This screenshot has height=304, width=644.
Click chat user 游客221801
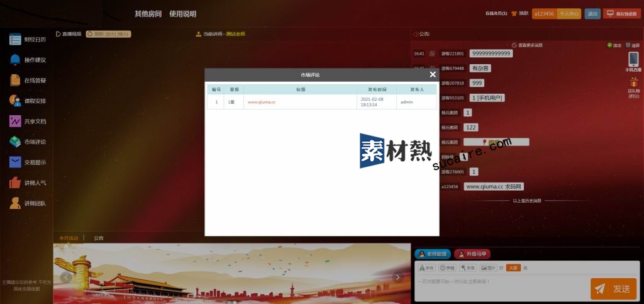point(452,53)
